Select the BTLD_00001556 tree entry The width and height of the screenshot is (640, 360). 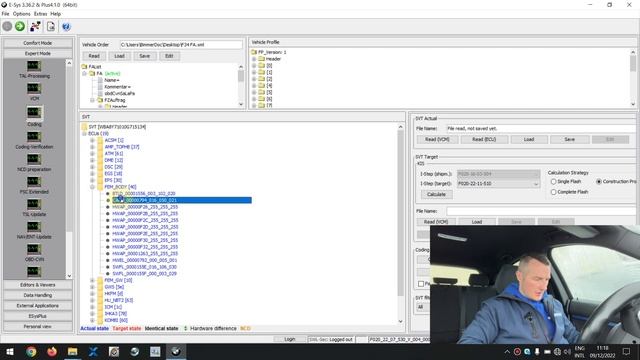click(144, 193)
